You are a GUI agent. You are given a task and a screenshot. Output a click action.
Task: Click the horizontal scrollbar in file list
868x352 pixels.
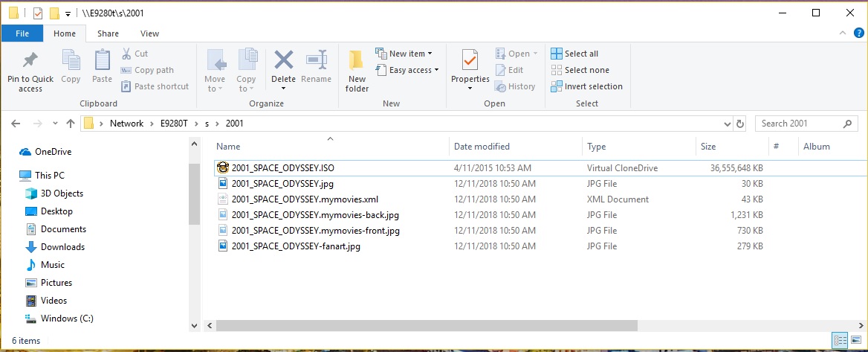427,325
